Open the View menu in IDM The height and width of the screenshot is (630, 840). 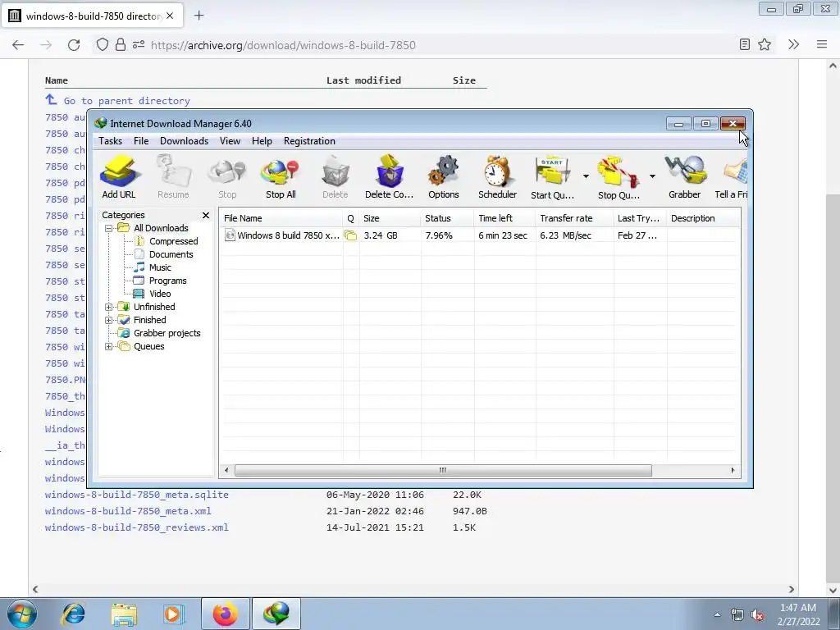pyautogui.click(x=230, y=141)
